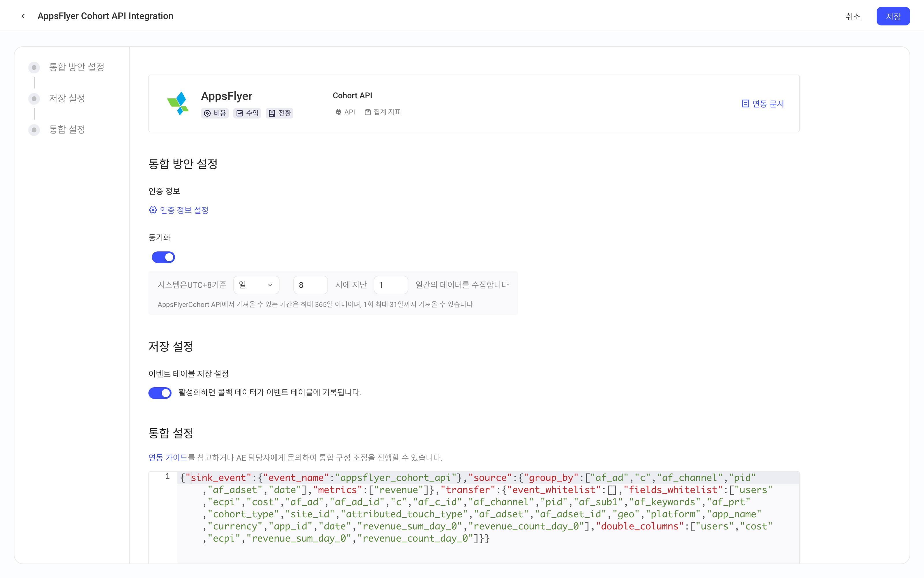Viewport: 924px width, 578px height.
Task: Click the AppsFlyer Cohort API Integration title
Action: (105, 16)
